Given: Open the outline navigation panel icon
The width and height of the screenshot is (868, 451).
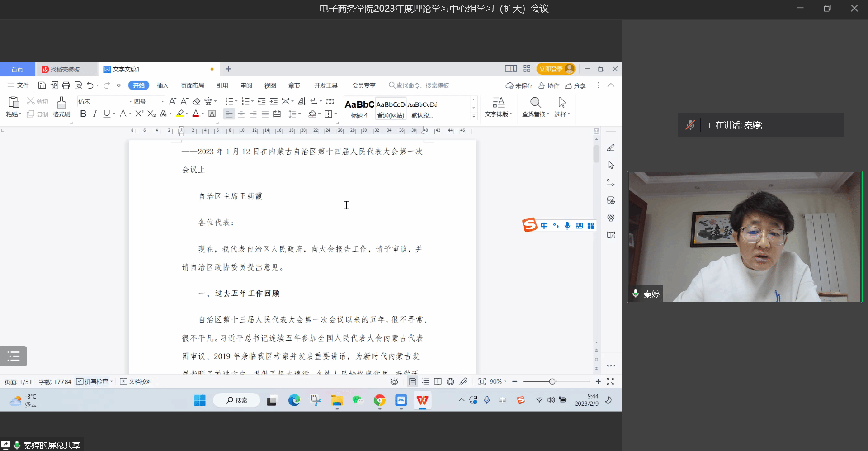Looking at the screenshot, I should (14, 356).
